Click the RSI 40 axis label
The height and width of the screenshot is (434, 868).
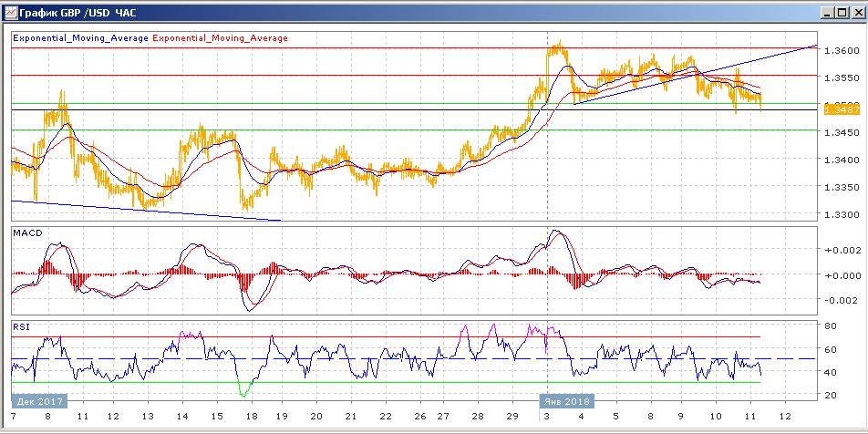(x=830, y=372)
